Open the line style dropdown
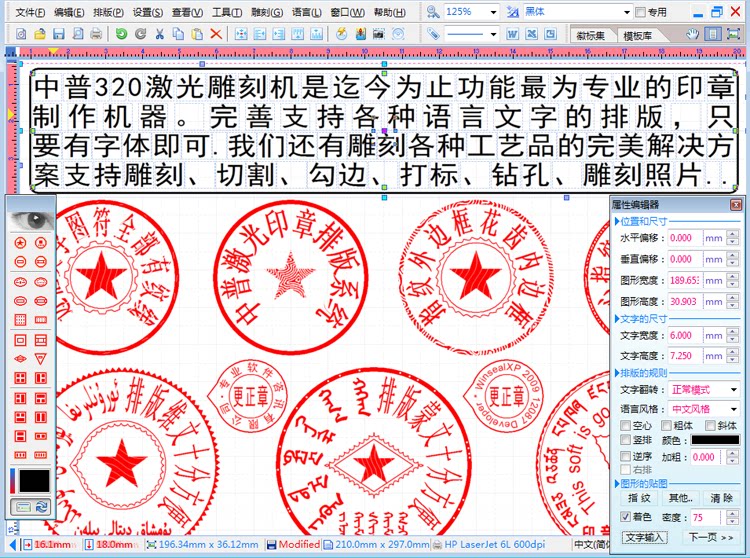Screen dimensions: 750x558 pos(493,34)
